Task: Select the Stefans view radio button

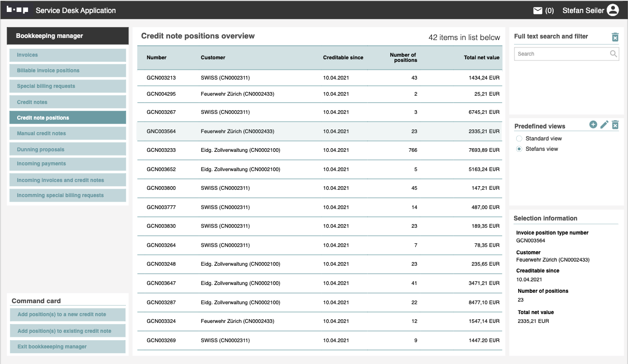Action: [x=519, y=149]
